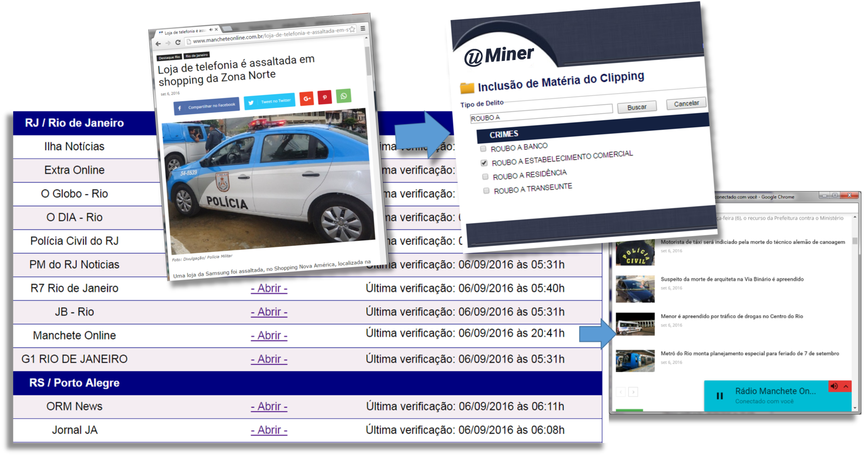Viewport: 868px width, 455px height.
Task: Click the @Miner logo
Action: point(499,56)
